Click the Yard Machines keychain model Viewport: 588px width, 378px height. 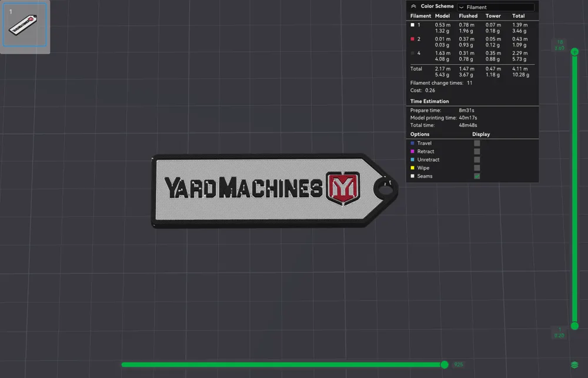(275, 190)
